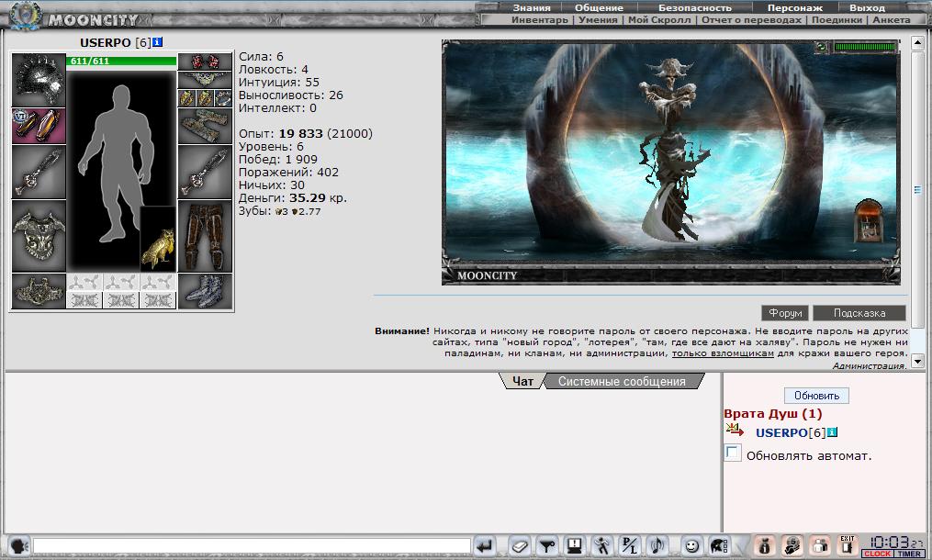
Task: Open the Мой Скролл submenu link
Action: 659,19
